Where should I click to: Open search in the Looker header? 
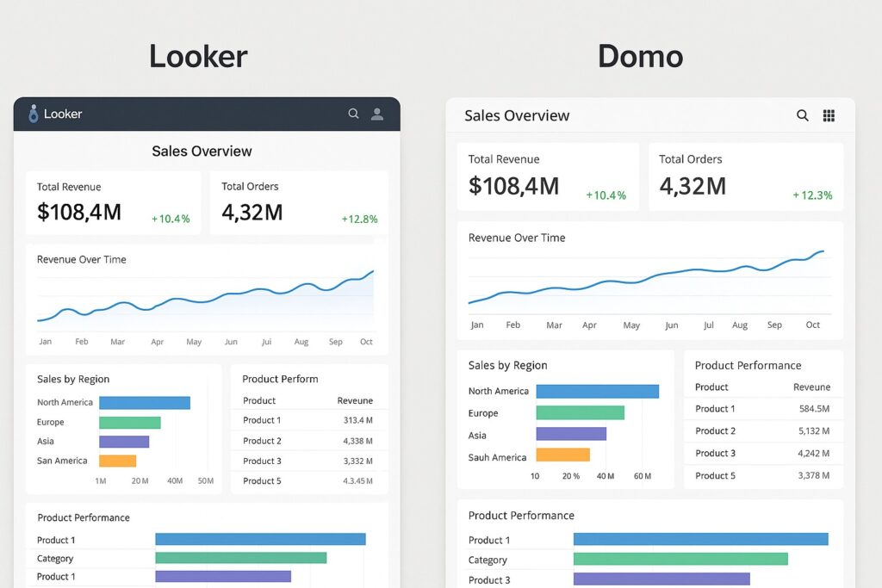coord(353,114)
